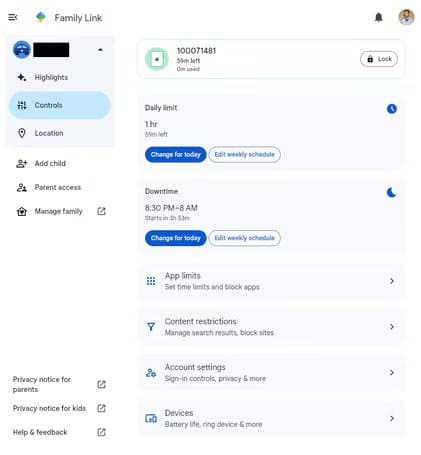Edit weekly schedule for Downtime
This screenshot has height=455, width=421.
(x=244, y=238)
